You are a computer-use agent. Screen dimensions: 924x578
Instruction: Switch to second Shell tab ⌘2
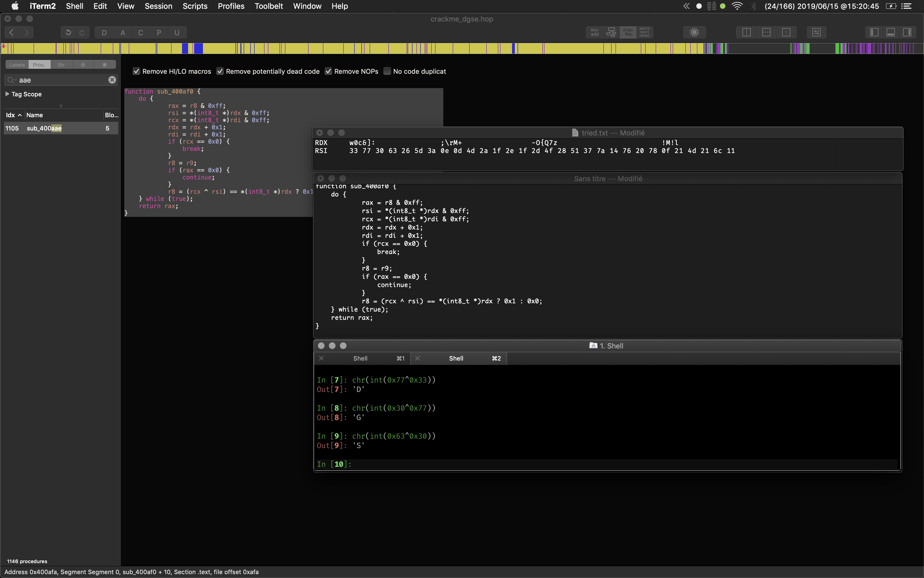pos(458,358)
